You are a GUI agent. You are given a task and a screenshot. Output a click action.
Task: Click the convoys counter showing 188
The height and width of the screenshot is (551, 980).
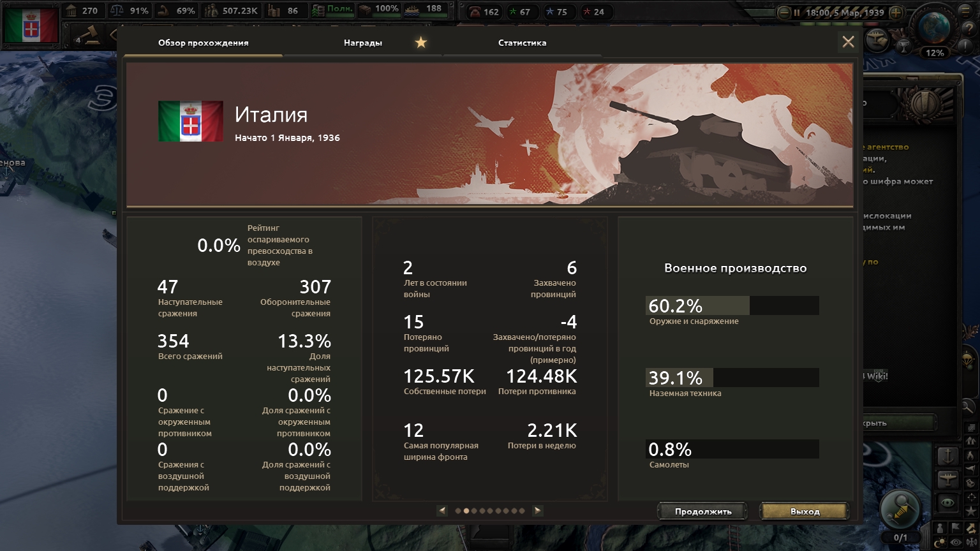point(425,10)
